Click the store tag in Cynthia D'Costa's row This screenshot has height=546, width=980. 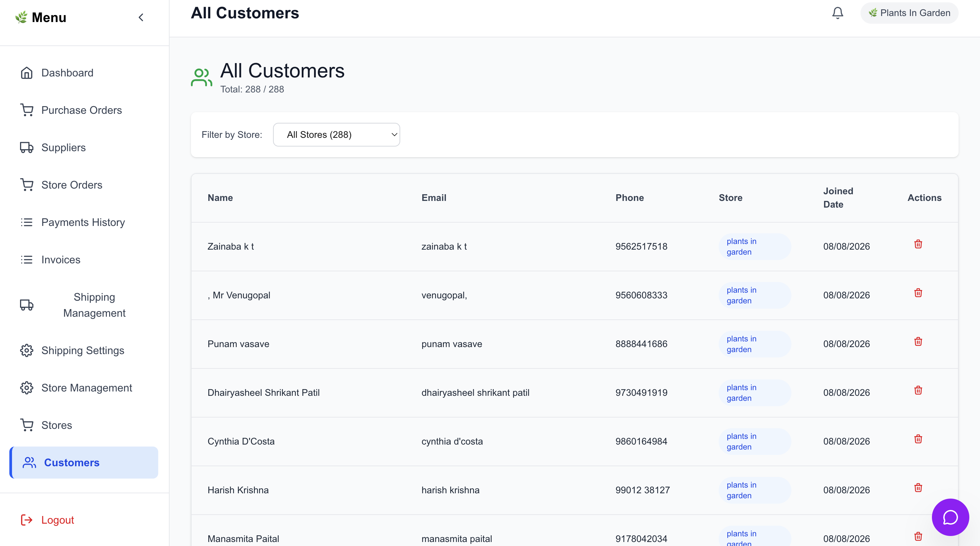754,441
